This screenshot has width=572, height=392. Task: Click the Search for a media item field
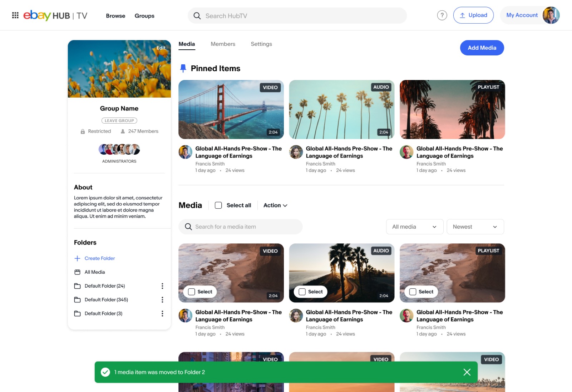coord(241,227)
